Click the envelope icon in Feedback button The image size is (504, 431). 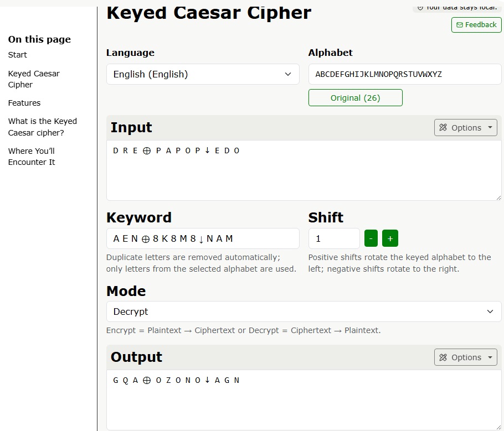point(460,25)
